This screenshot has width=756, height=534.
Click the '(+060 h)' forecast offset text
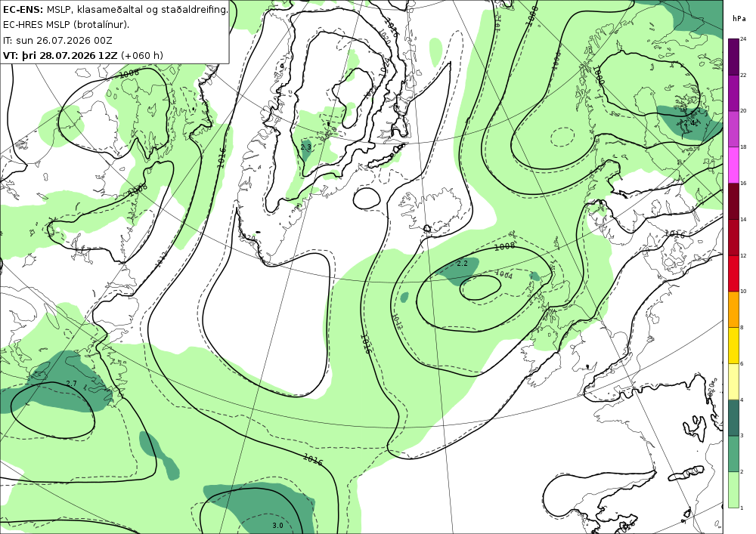tap(142, 55)
